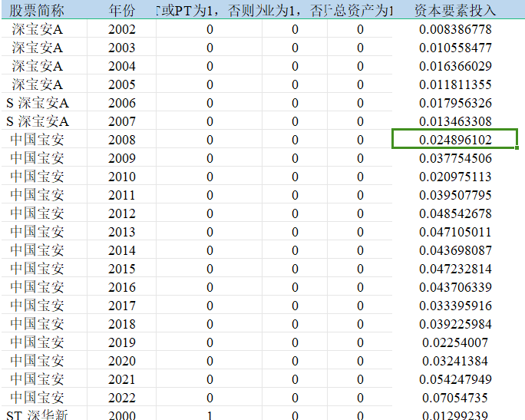Select year cell 2002
Screen dimensions: 525x420
pyautogui.click(x=121, y=29)
